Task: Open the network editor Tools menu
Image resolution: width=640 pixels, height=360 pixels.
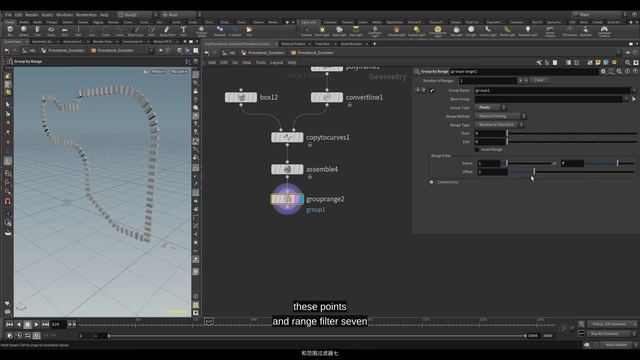Action: [261, 62]
